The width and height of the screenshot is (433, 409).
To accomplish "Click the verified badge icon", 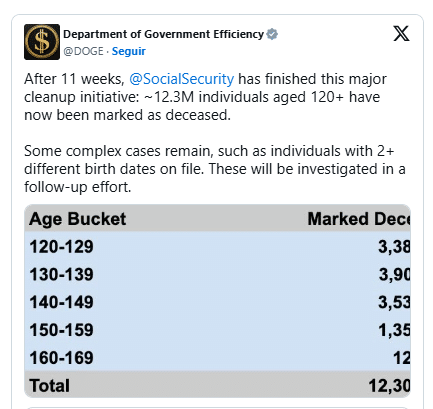I will click(272, 34).
